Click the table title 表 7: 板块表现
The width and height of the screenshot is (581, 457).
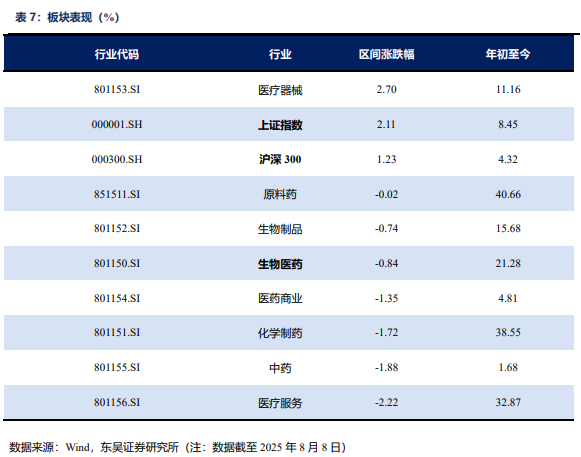coord(67,17)
